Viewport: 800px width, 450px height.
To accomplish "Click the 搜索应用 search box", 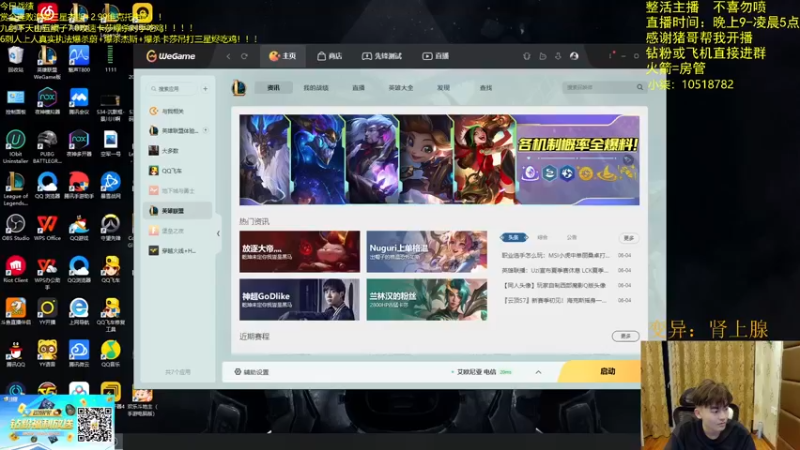I will pos(172,89).
